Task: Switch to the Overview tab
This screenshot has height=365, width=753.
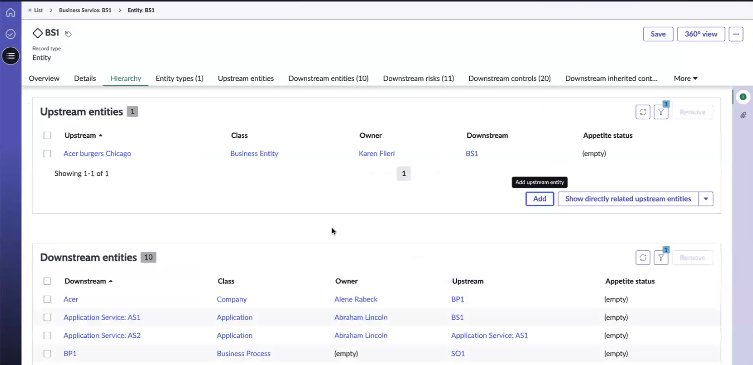Action: 44,78
